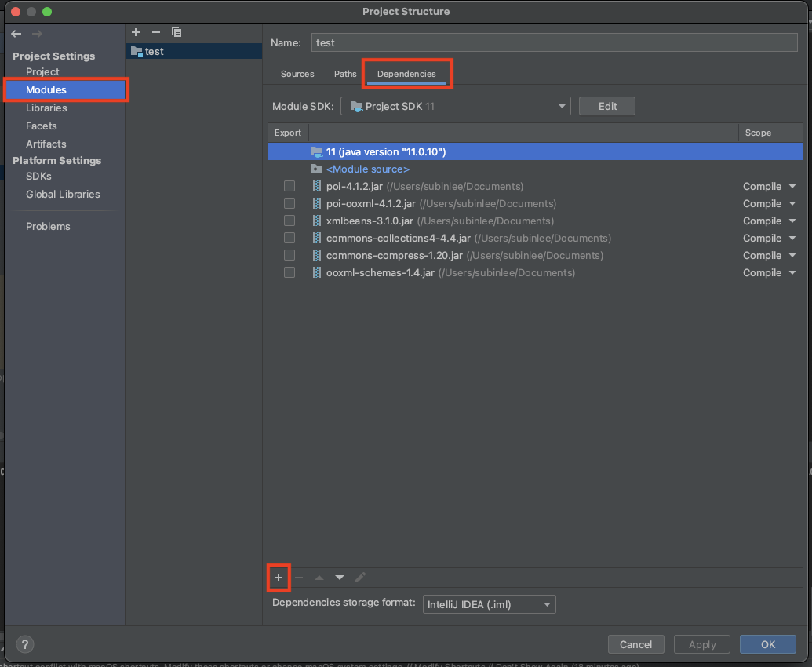Open Artifacts in the sidebar
The width and height of the screenshot is (812, 667).
[46, 144]
